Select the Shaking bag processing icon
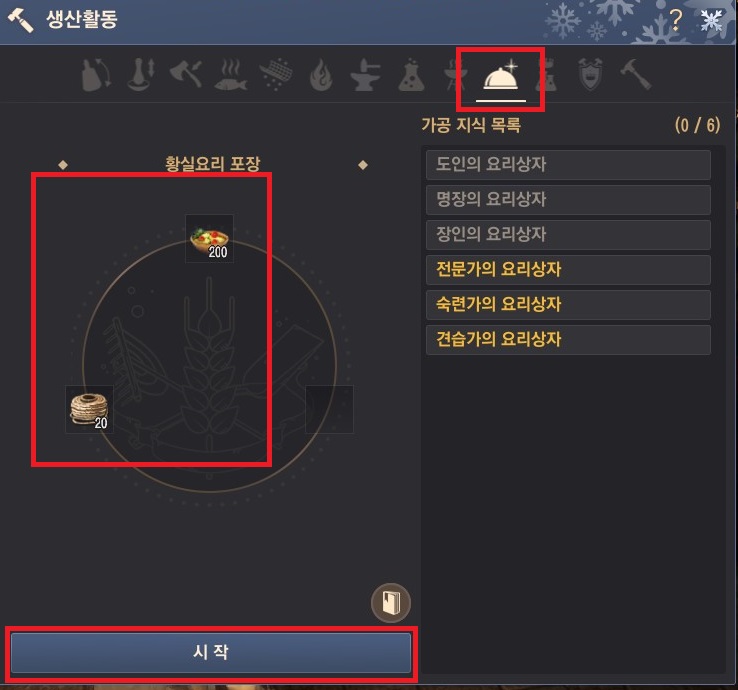The width and height of the screenshot is (738, 690). point(96,74)
